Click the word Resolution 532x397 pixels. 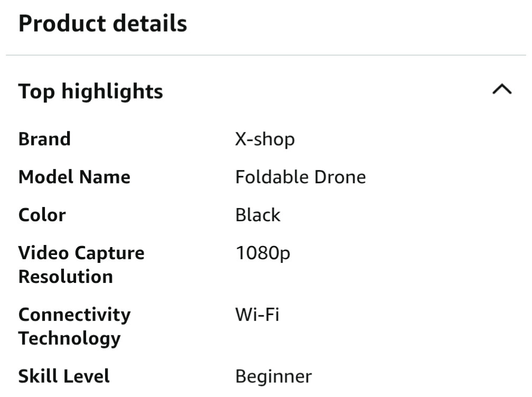[66, 276]
